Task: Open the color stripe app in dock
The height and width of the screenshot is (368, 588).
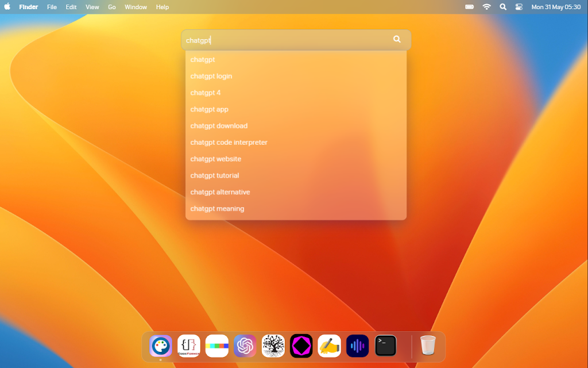Action: [216, 346]
